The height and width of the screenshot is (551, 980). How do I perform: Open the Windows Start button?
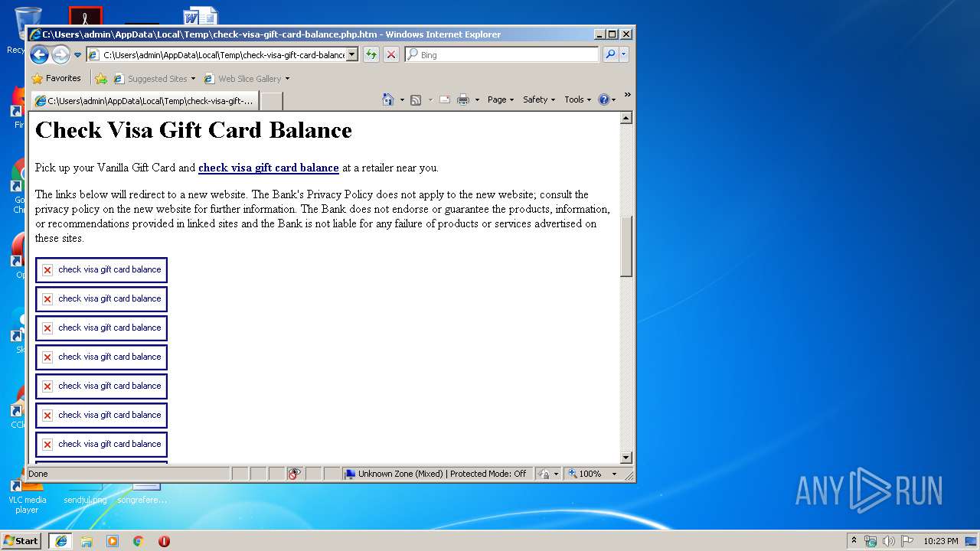coord(21,540)
